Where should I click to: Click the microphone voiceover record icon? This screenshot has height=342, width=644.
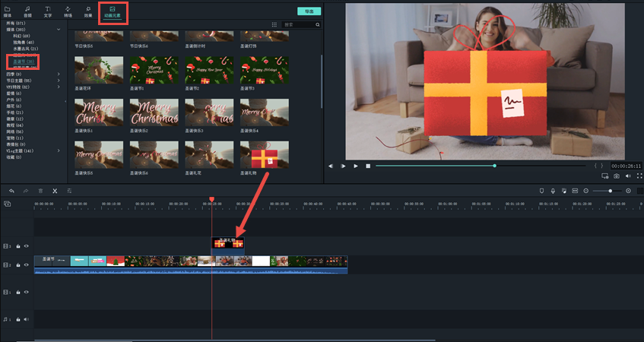pyautogui.click(x=553, y=191)
